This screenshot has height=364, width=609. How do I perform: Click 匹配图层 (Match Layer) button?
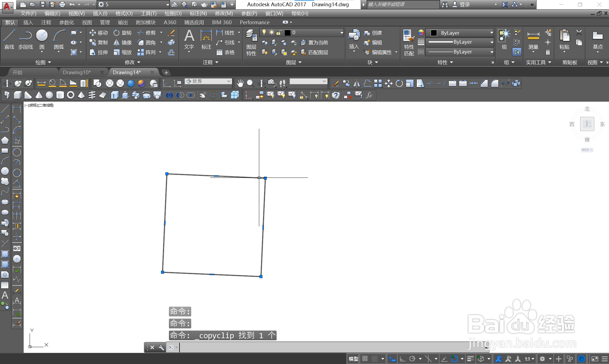coord(314,52)
